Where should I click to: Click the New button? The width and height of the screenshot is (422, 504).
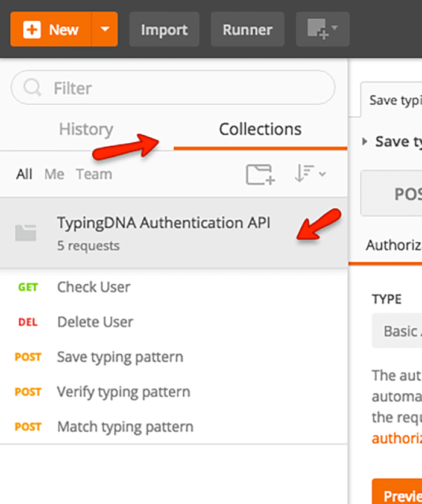click(51, 30)
